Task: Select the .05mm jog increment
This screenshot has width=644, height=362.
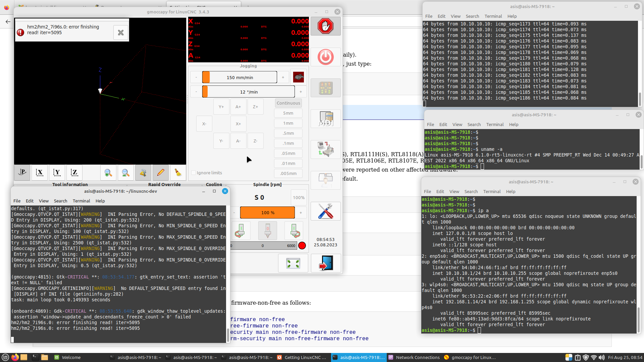Action: (x=288, y=154)
